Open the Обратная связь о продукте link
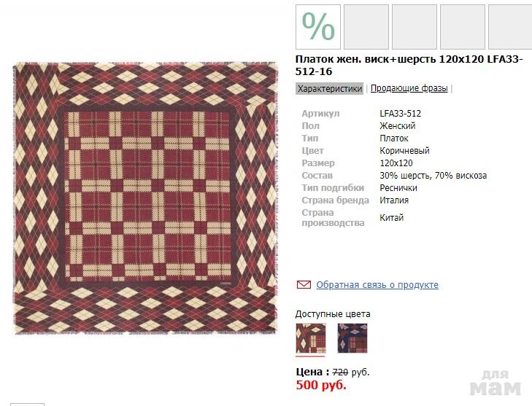 [377, 285]
